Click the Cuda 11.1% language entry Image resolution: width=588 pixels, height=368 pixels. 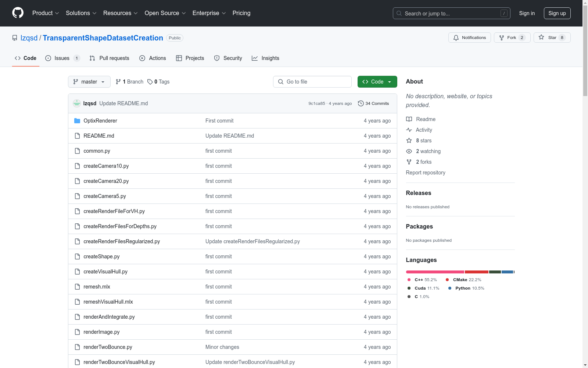click(423, 288)
